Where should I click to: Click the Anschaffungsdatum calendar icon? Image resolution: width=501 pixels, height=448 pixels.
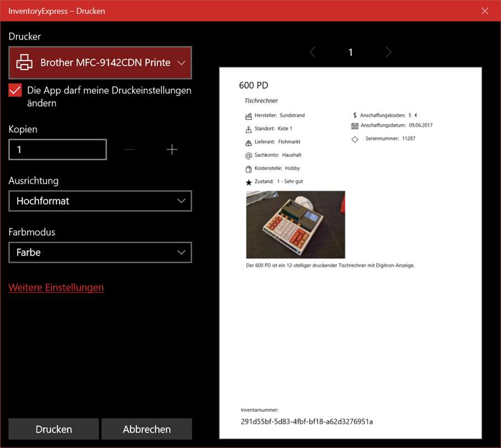354,126
